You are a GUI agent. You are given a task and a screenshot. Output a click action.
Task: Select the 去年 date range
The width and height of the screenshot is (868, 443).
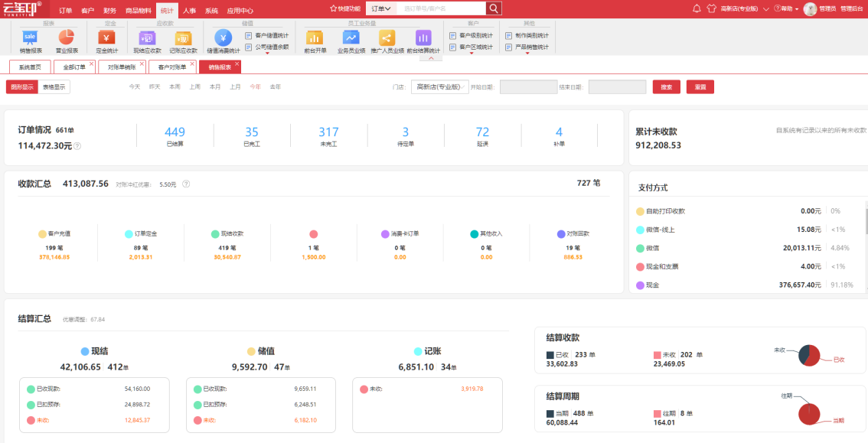(x=275, y=86)
